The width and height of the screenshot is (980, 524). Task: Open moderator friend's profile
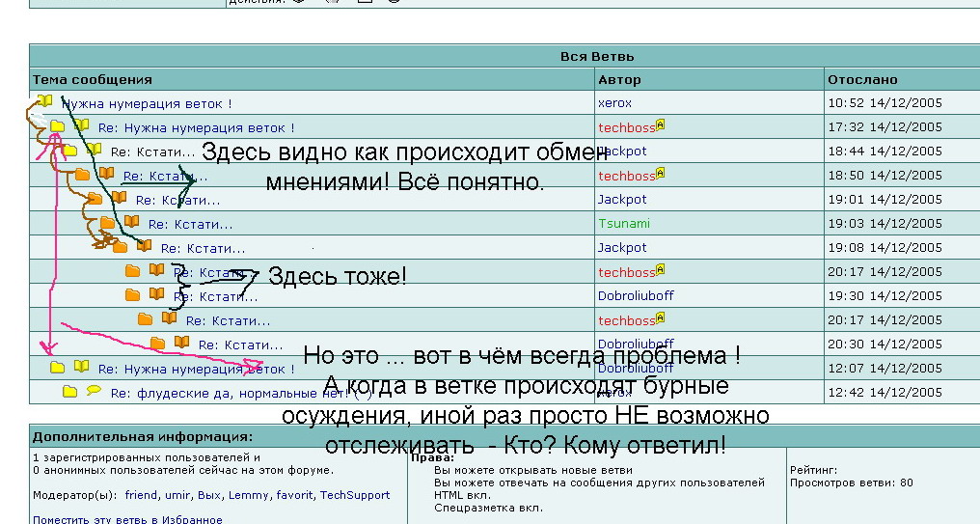click(142, 495)
